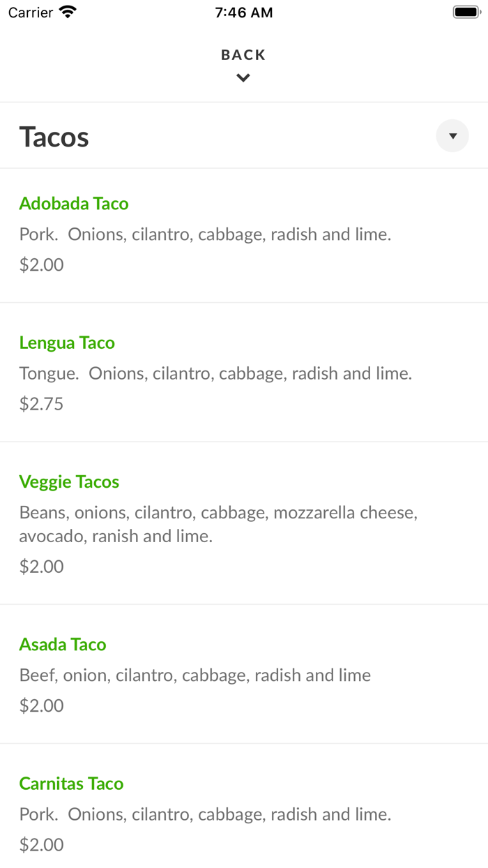Image resolution: width=488 pixels, height=868 pixels.
Task: Tap the Tacos section header
Action: click(x=54, y=136)
